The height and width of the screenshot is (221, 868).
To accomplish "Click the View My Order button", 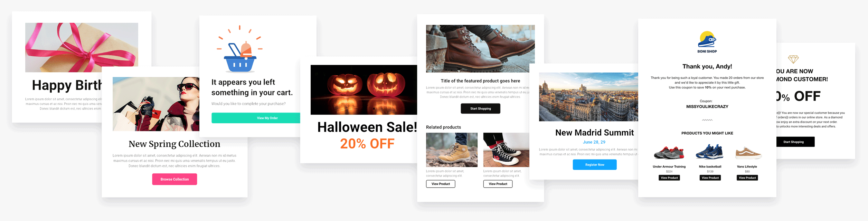I will click(x=256, y=118).
